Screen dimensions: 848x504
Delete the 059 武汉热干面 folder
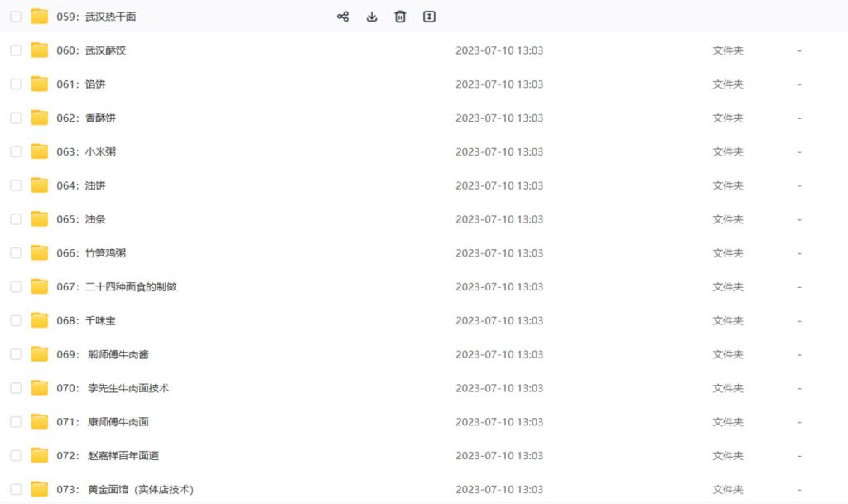pos(400,17)
